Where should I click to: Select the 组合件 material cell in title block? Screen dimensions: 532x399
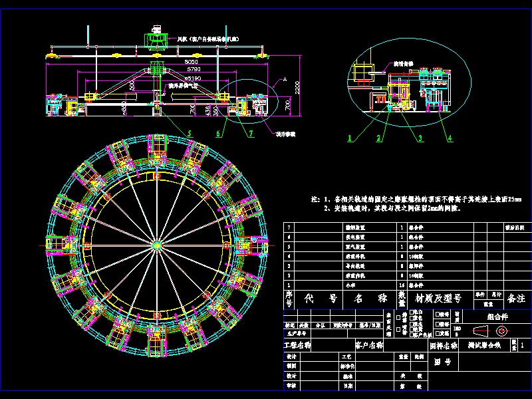click(497, 317)
